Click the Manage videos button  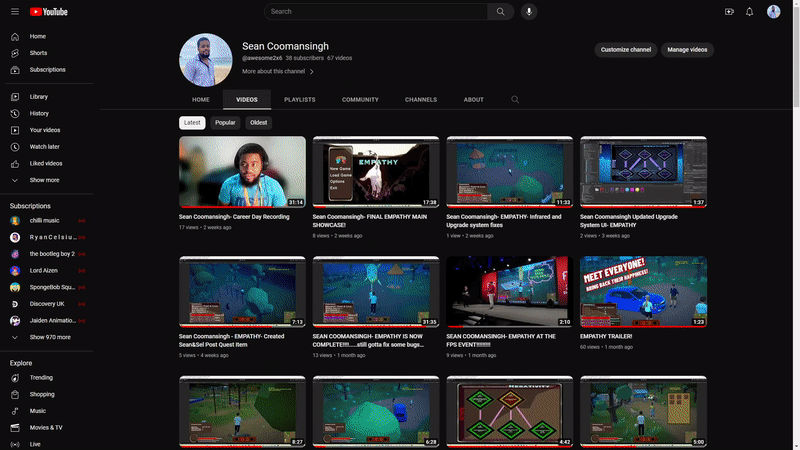pos(687,49)
